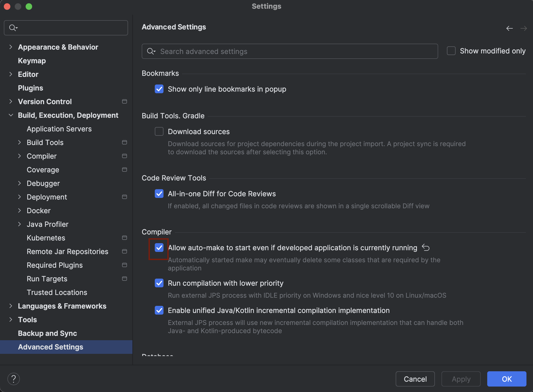This screenshot has height=392, width=533.
Task: Uncheck All-in-one Diff for Code Reviews
Action: click(x=159, y=194)
